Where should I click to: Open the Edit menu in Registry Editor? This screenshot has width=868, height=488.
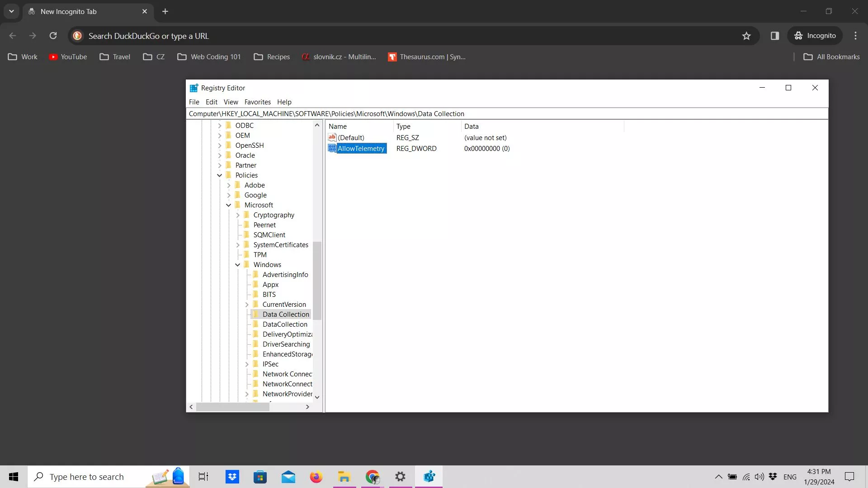(x=211, y=102)
